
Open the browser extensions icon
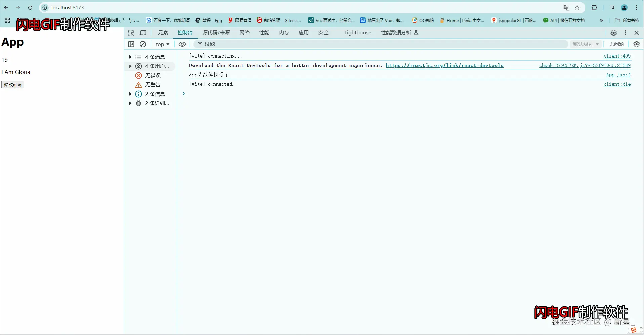(x=594, y=7)
